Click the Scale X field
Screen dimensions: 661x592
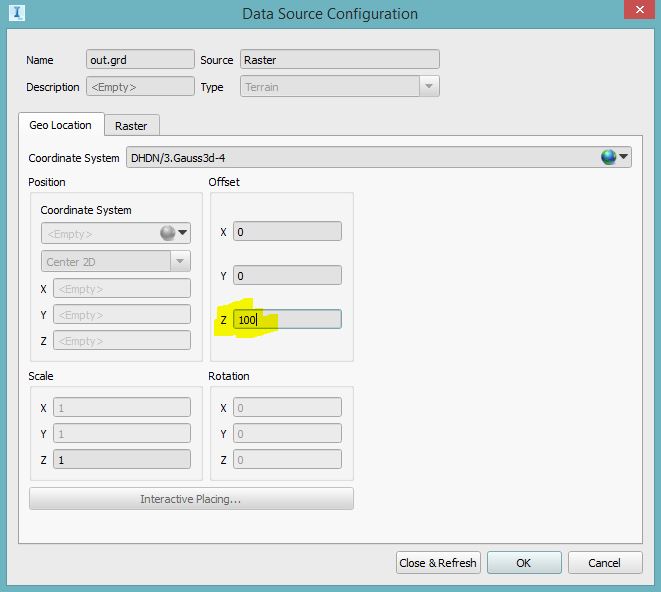pos(122,407)
